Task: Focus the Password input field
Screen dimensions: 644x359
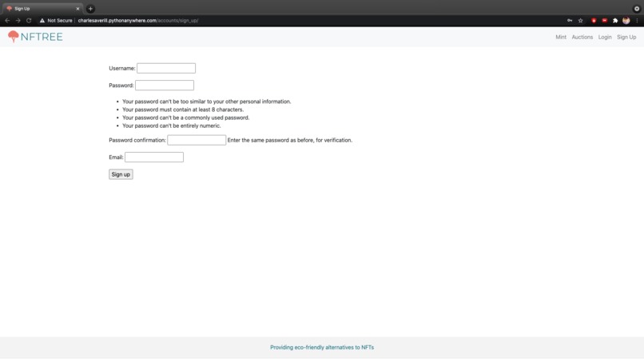Action: pyautogui.click(x=165, y=85)
